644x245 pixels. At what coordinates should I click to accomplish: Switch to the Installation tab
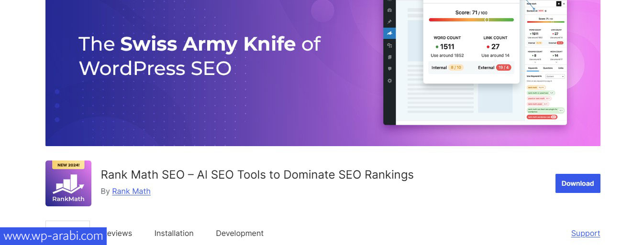[x=174, y=233]
